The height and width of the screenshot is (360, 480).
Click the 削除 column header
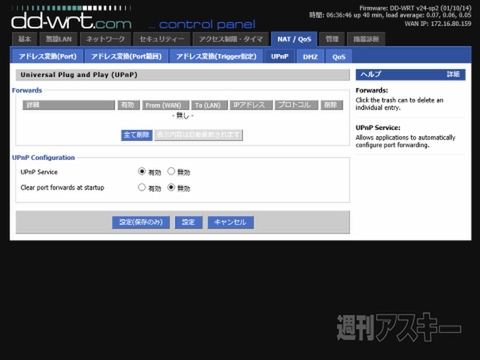coord(332,105)
